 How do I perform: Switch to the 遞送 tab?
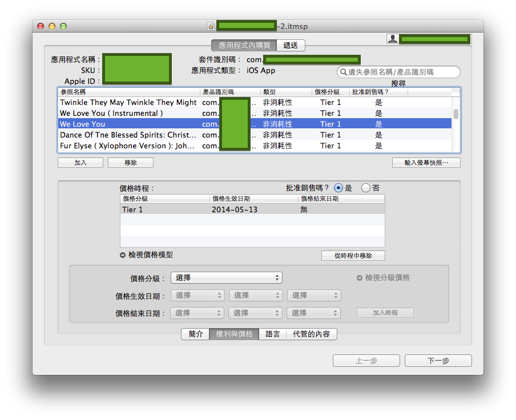coord(291,46)
